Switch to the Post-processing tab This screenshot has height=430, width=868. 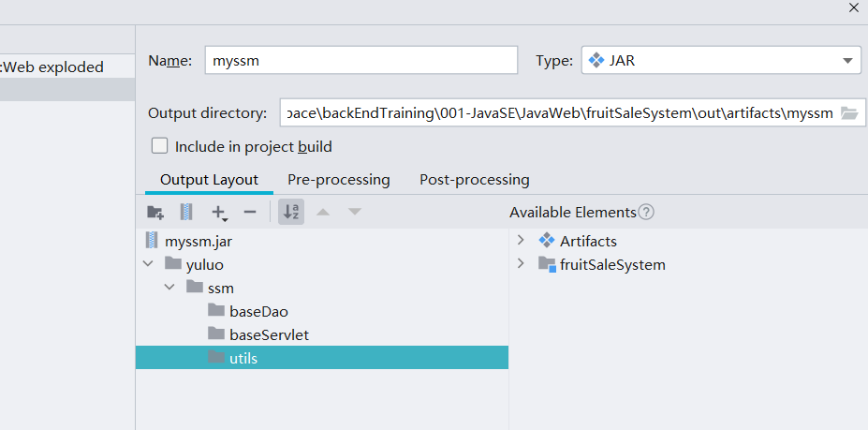click(x=474, y=180)
